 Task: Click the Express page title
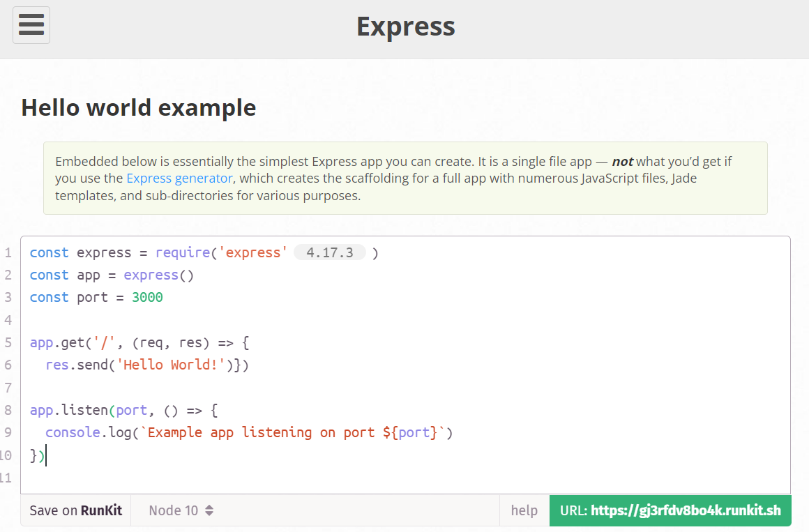(x=405, y=26)
